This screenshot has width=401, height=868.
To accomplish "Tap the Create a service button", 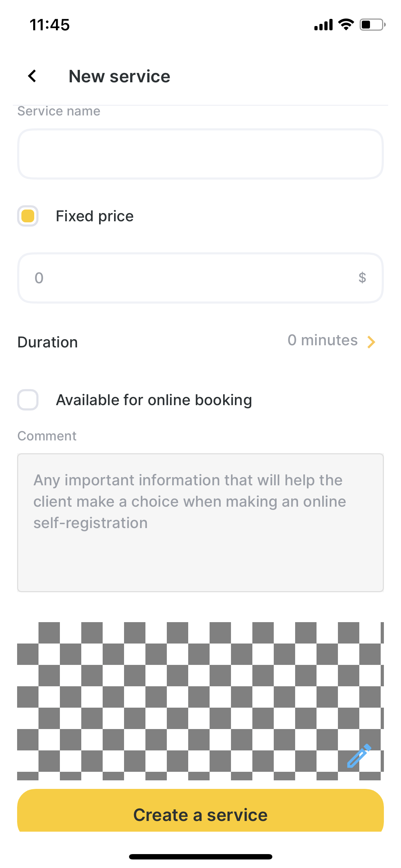I will click(200, 811).
